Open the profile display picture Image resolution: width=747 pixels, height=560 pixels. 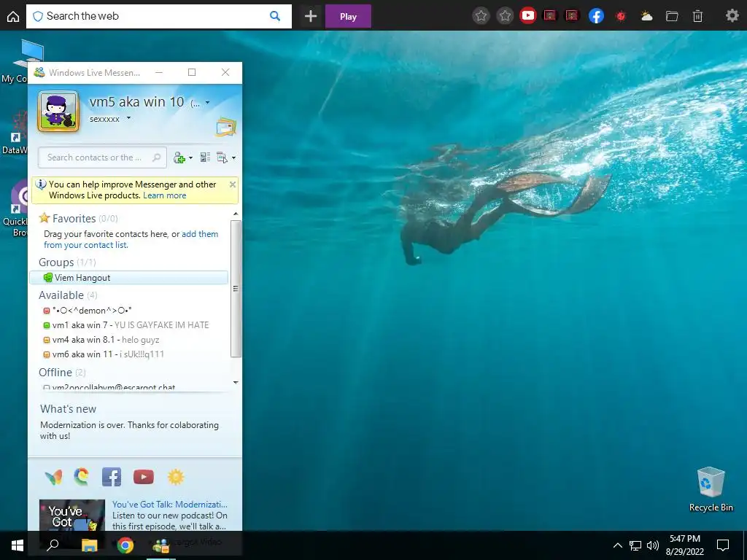point(58,111)
